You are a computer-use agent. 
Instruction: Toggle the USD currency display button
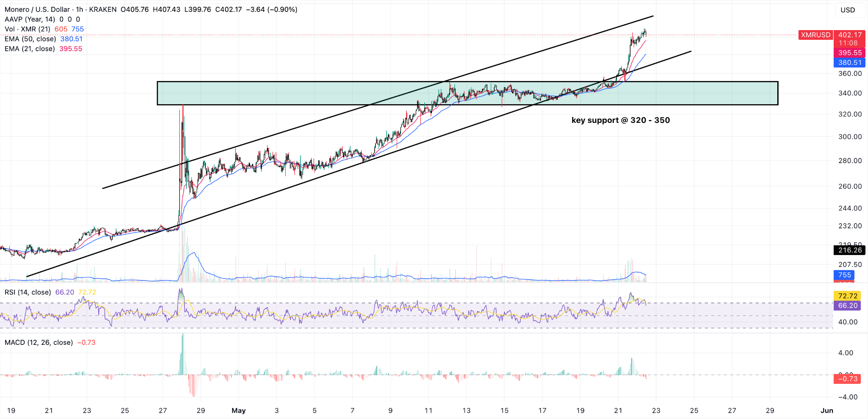click(849, 9)
